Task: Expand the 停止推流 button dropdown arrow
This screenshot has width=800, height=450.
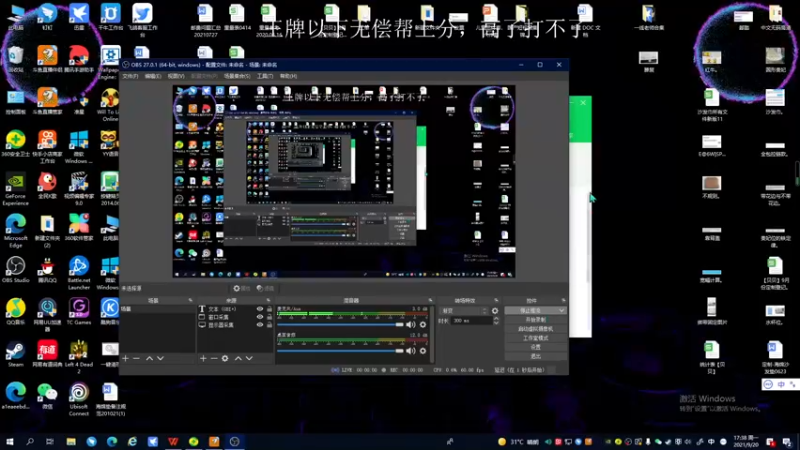Action: (x=561, y=311)
